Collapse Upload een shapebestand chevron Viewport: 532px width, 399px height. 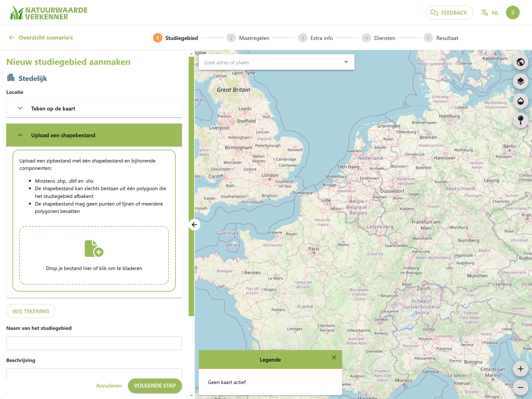[x=20, y=135]
